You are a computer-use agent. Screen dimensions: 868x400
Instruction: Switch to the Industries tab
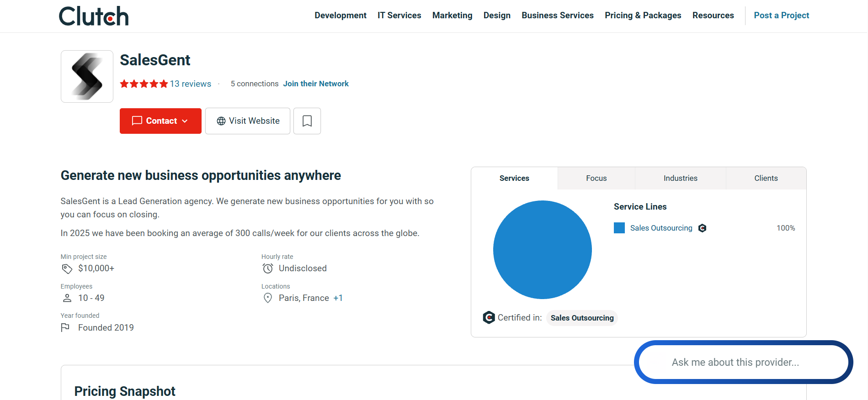coord(681,178)
